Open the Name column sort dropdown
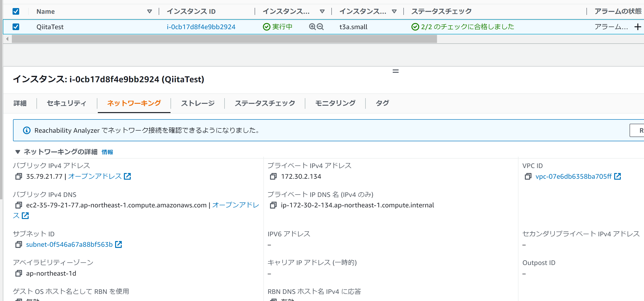The image size is (644, 301). [149, 11]
